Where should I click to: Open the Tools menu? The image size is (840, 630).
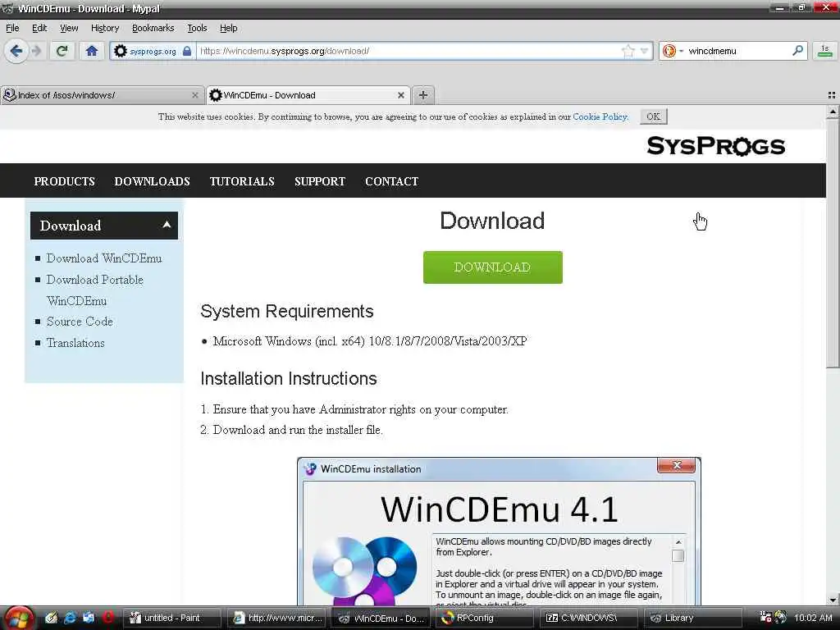tap(197, 28)
